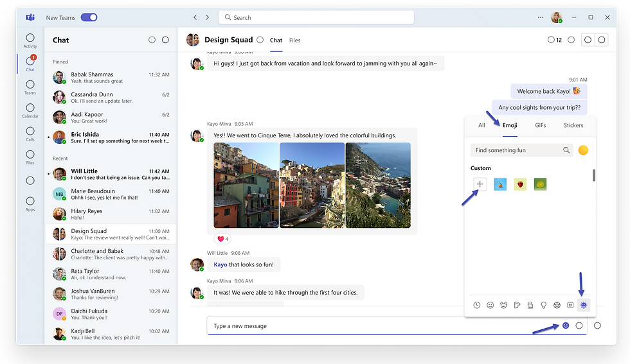Jump to the Animals bear emoji category
This screenshot has height=364, width=630.
(x=503, y=305)
